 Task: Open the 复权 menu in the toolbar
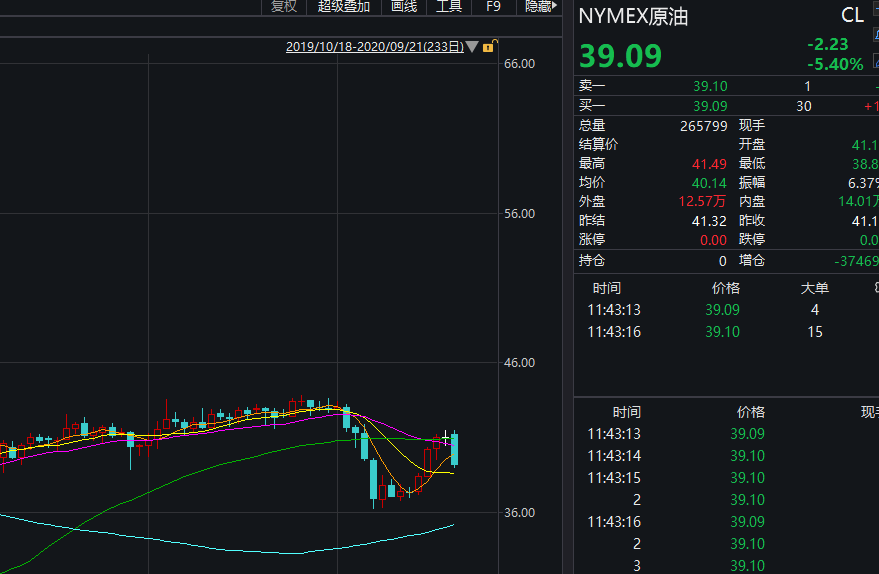pos(284,7)
